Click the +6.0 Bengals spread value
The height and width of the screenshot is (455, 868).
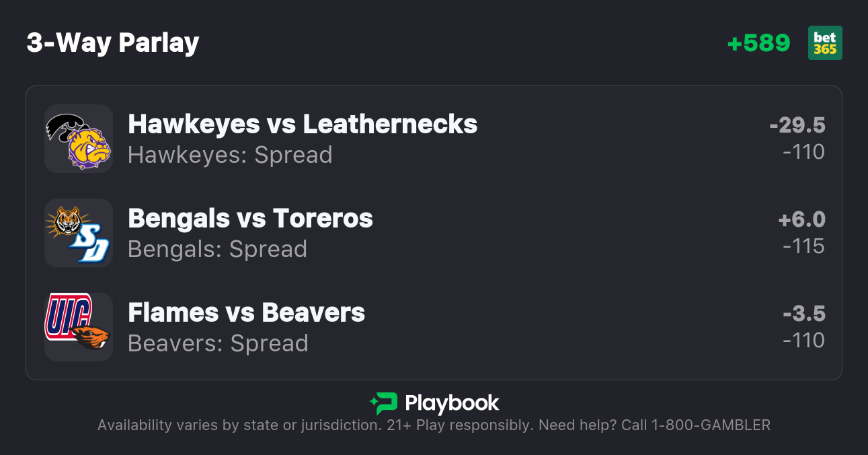801,219
